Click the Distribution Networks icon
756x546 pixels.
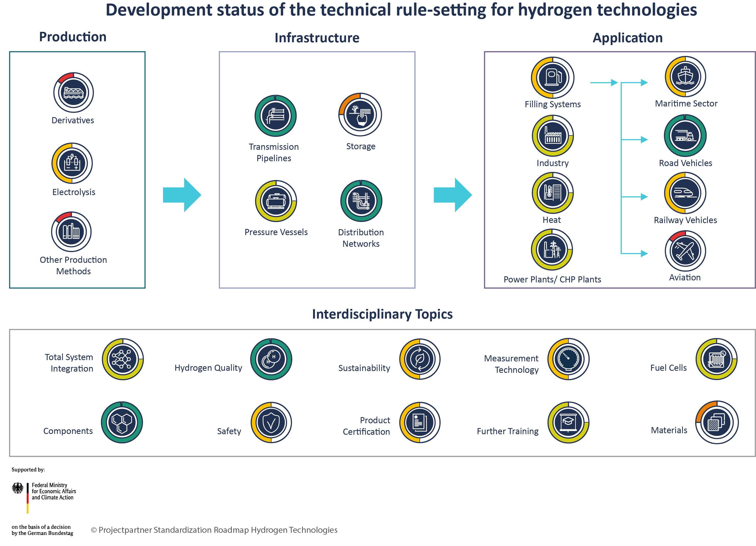point(361,201)
